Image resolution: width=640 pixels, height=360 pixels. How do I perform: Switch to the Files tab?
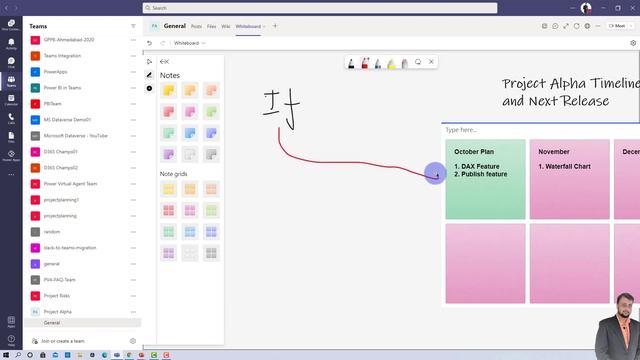point(211,26)
